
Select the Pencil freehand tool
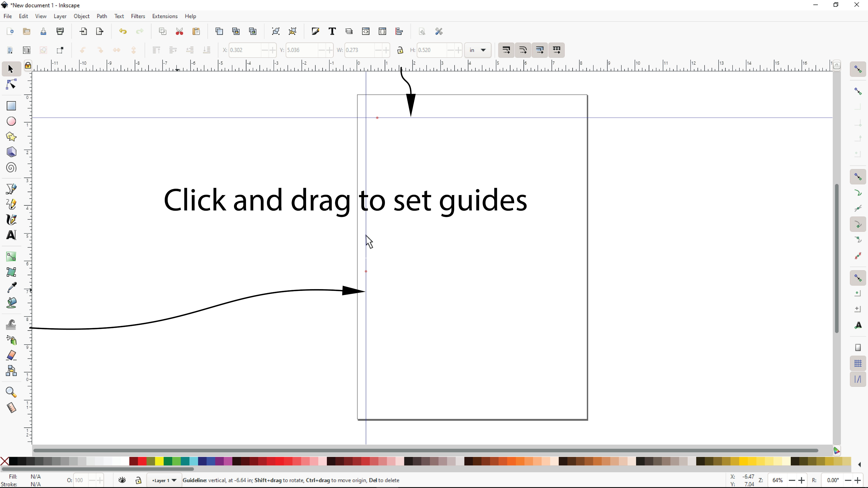[x=11, y=204]
